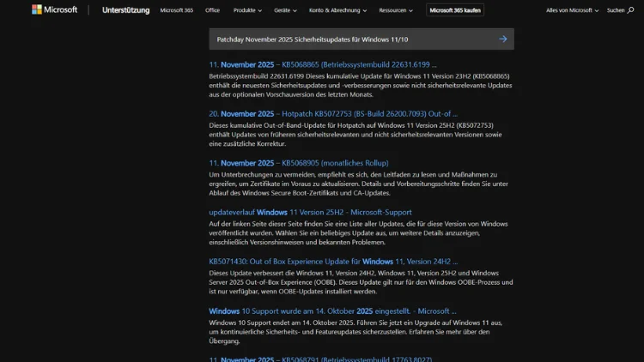Expand the Produkte dropdown
This screenshot has height=362, width=644.
tap(247, 10)
